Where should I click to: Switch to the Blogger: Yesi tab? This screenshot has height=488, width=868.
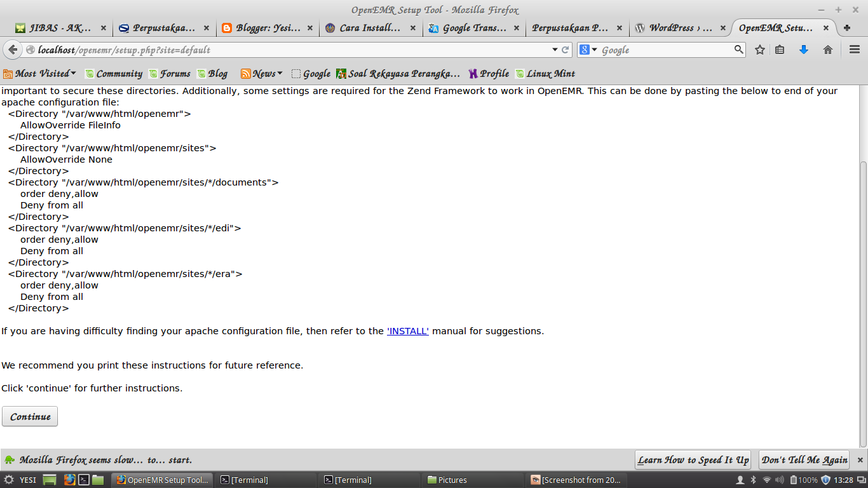(x=268, y=28)
